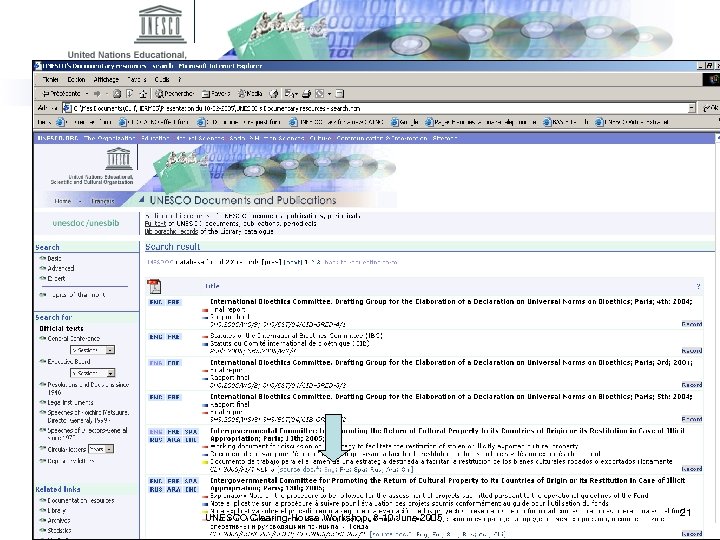The image size is (720, 540).
Task: Open the Affichage menu
Action: (106, 79)
